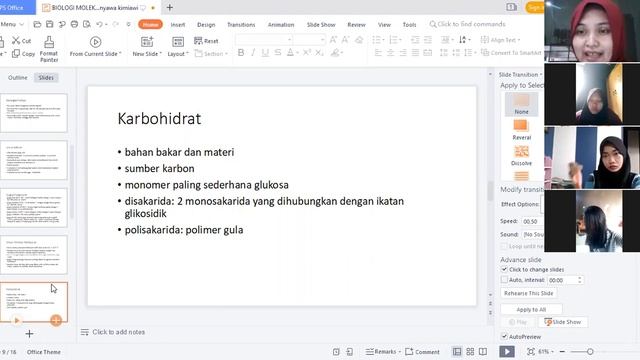This screenshot has width=640, height=360.
Task: Open the Slide Show ribbon tab
Action: coord(321,24)
